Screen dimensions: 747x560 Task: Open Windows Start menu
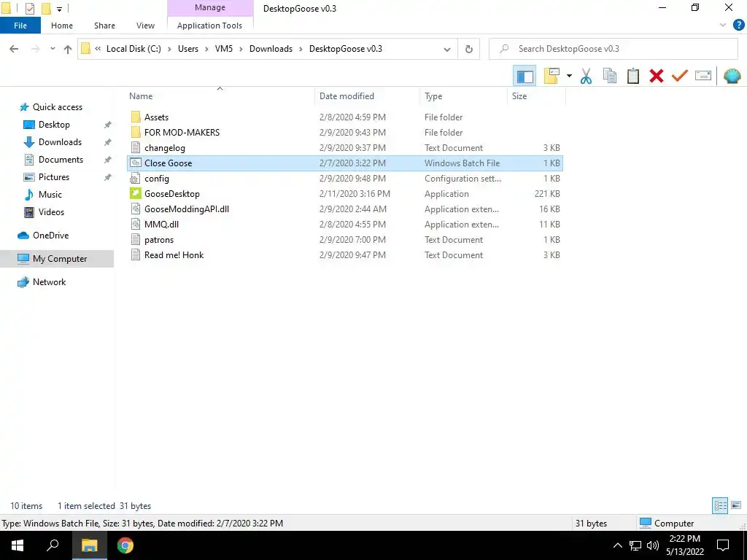(x=18, y=545)
